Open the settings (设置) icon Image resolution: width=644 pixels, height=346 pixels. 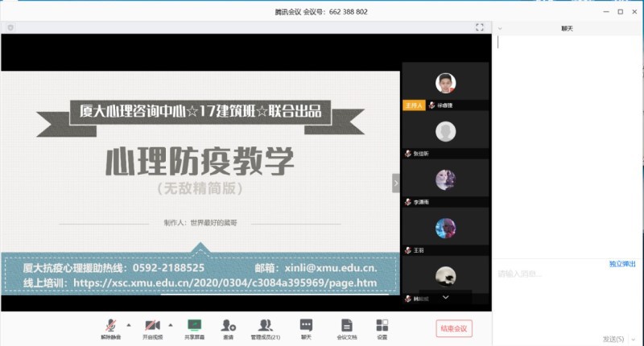coord(382,325)
